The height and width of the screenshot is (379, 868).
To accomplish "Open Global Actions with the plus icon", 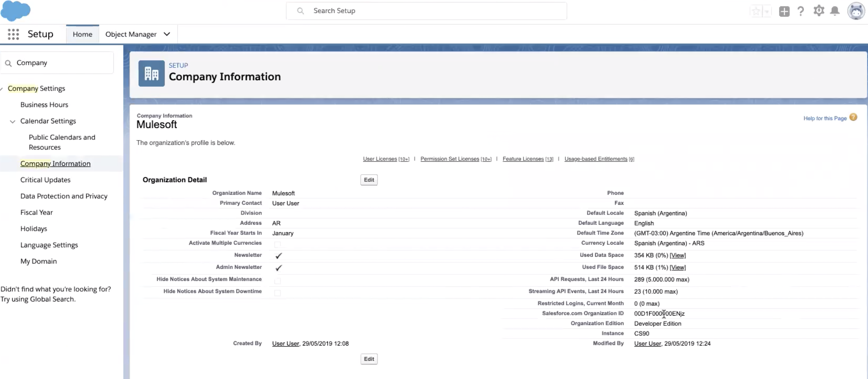I will pos(783,11).
